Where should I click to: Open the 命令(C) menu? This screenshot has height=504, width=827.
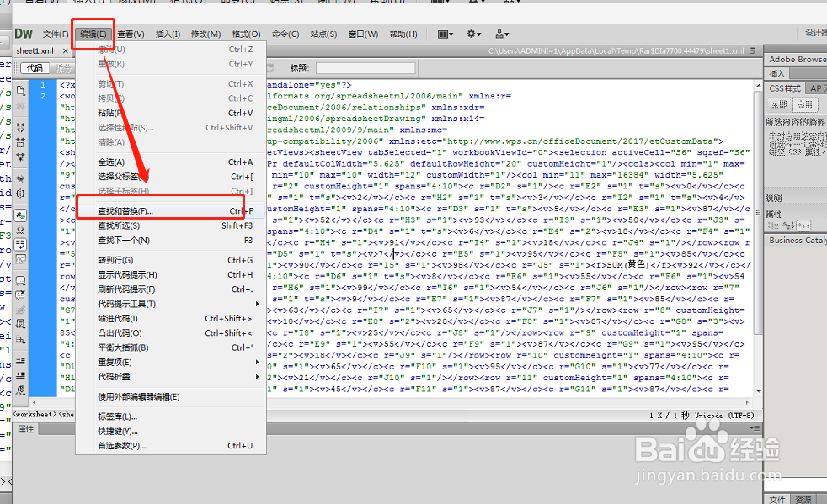pos(285,34)
